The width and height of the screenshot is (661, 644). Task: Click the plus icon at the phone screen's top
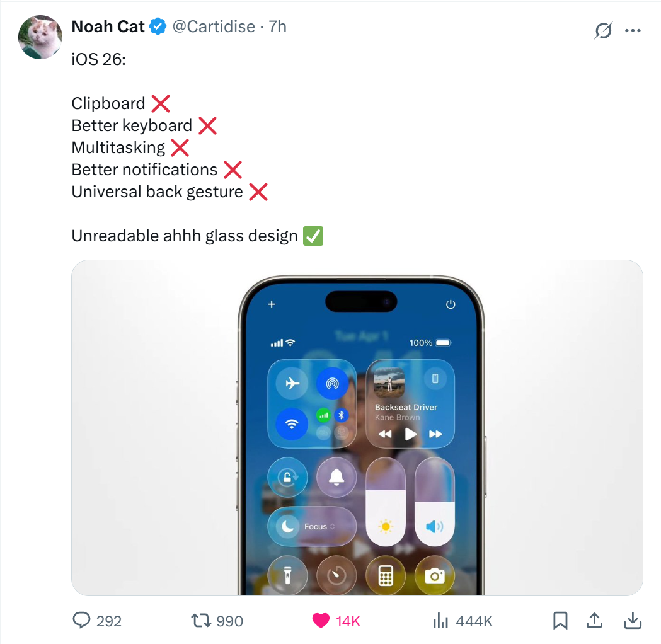272,304
